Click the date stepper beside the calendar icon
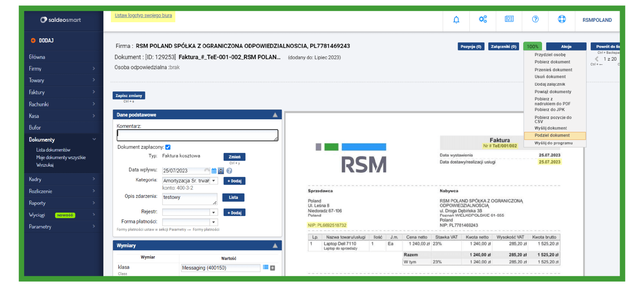644x287 pixels. click(221, 171)
